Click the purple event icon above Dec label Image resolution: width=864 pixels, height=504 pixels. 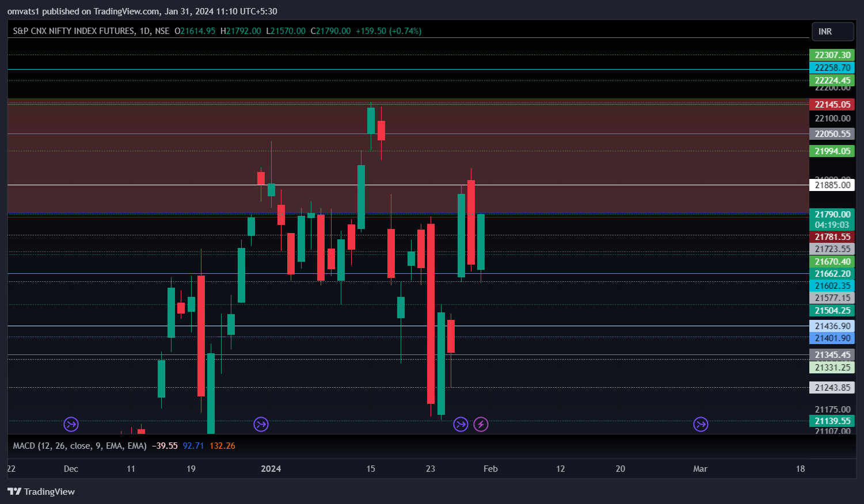pos(71,425)
